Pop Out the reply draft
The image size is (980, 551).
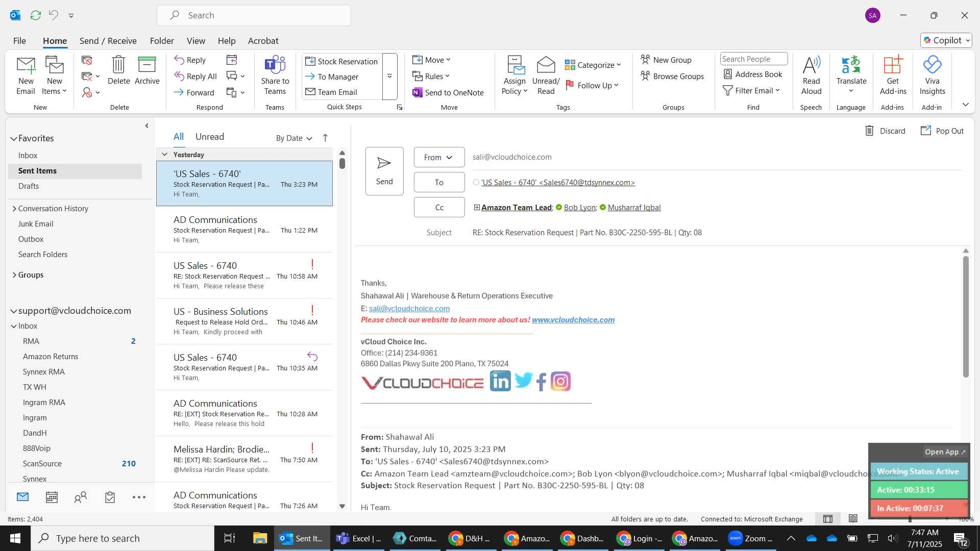pos(942,131)
